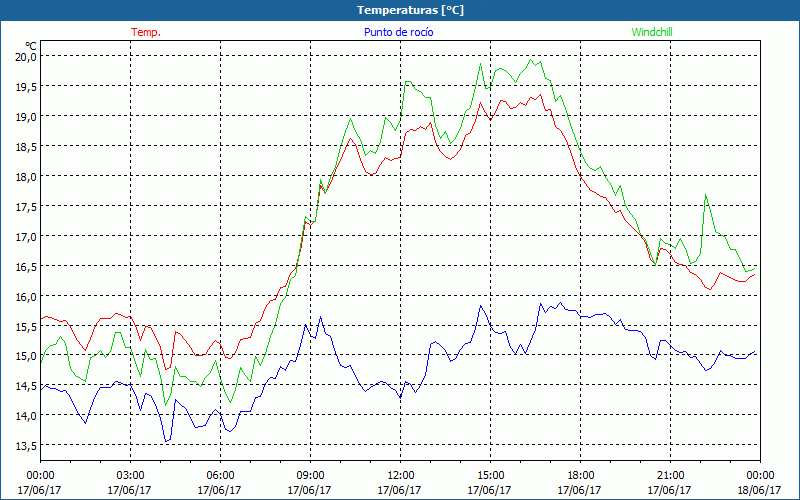Click the 'Temperaturas [°C]' chart title
Screen dimensions: 800x500
(x=410, y=10)
